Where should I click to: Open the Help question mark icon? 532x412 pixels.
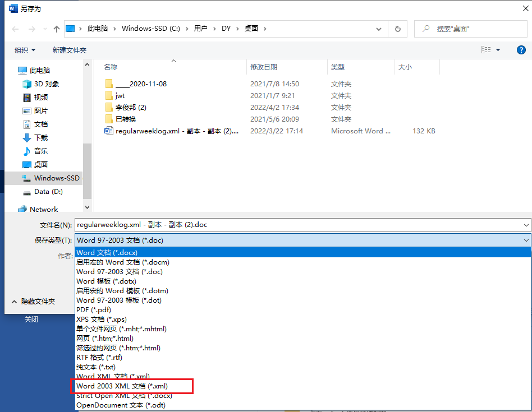pyautogui.click(x=521, y=50)
